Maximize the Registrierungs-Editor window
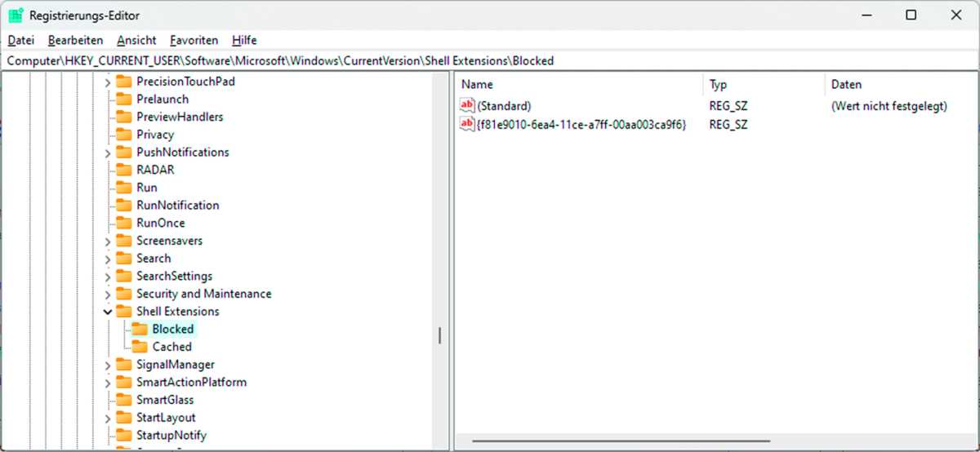The width and height of the screenshot is (980, 452). pos(911,15)
